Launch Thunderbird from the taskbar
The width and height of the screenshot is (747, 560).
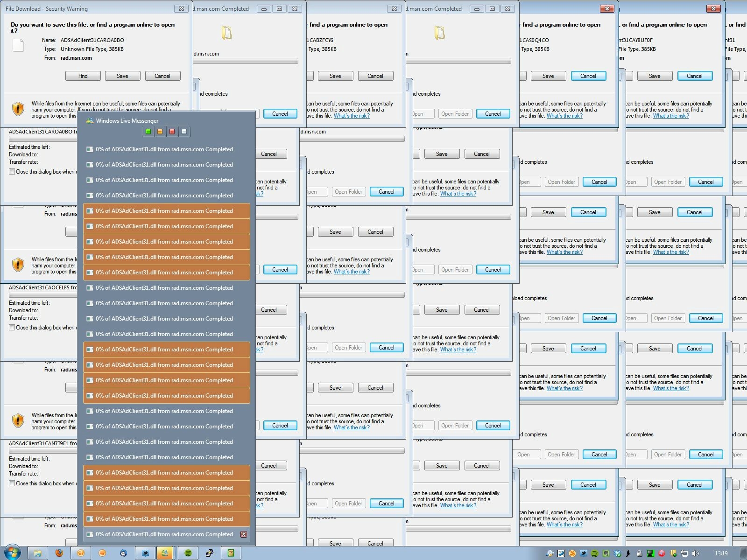124,553
